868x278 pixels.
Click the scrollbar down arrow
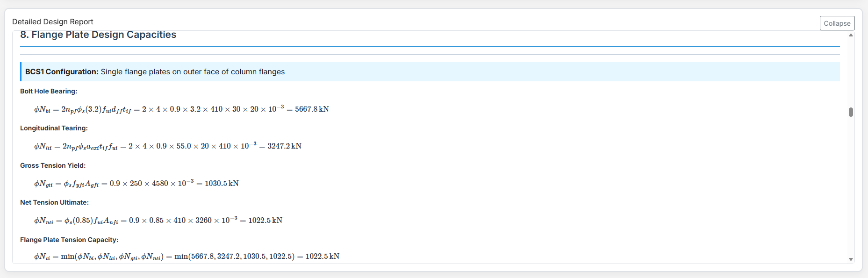(x=851, y=259)
